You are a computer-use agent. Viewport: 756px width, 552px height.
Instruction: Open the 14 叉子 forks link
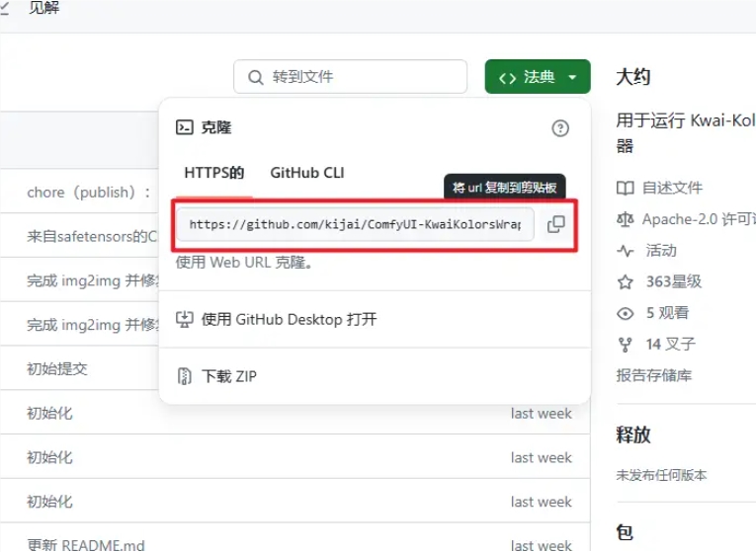point(671,345)
